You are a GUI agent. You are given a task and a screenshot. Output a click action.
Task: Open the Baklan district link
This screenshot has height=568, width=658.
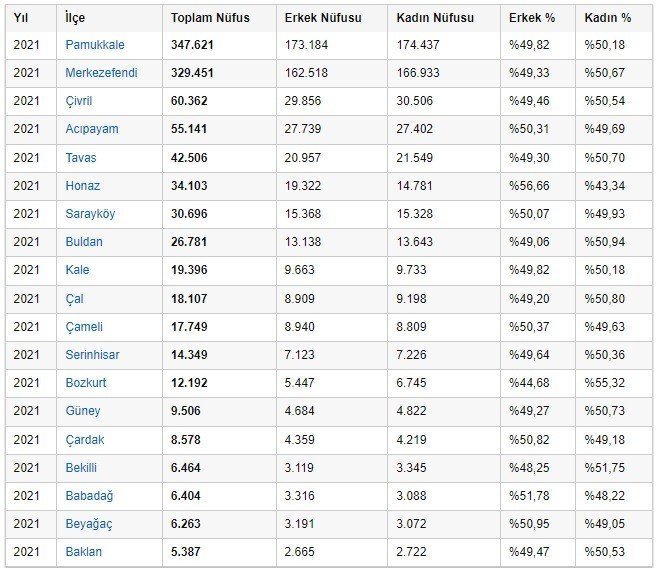(84, 552)
